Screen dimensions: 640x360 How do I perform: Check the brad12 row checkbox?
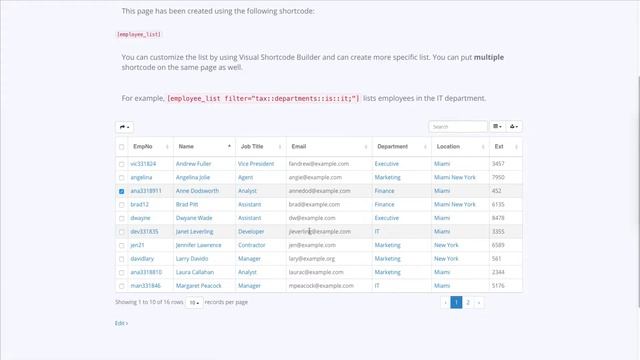tap(122, 205)
